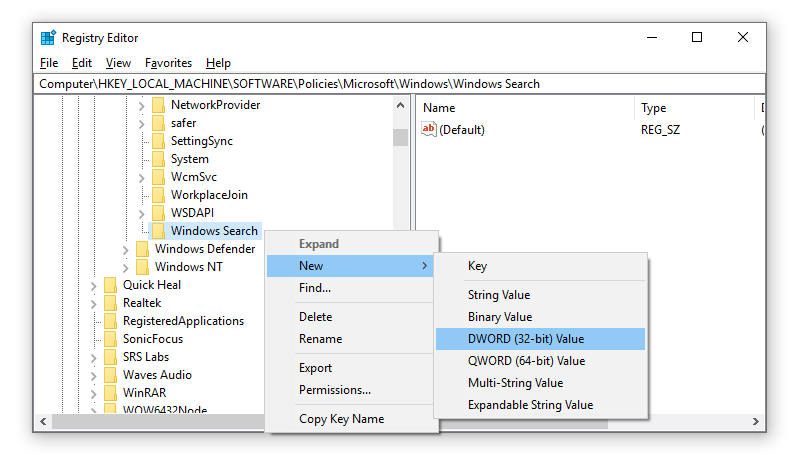803x465 pixels.
Task: Click the tree scrollbar up arrow
Action: pos(400,105)
